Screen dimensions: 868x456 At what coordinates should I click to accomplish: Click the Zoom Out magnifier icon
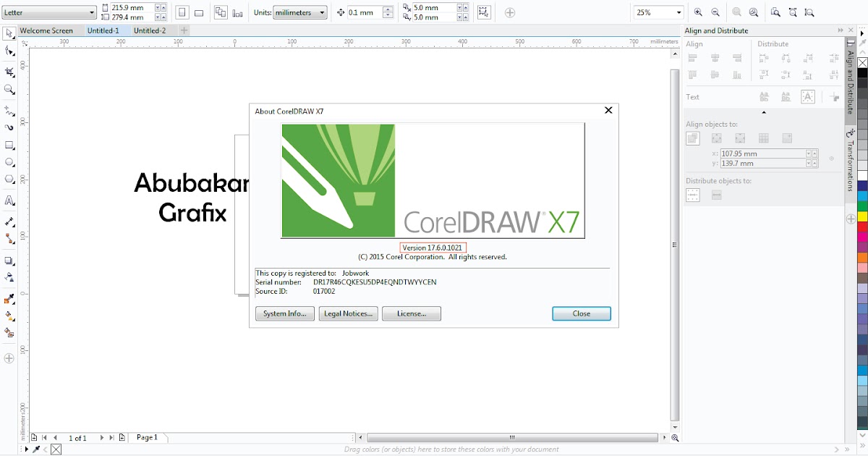(x=715, y=12)
